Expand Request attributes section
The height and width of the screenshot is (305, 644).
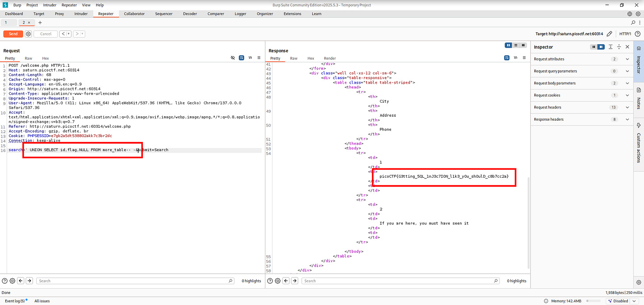627,59
